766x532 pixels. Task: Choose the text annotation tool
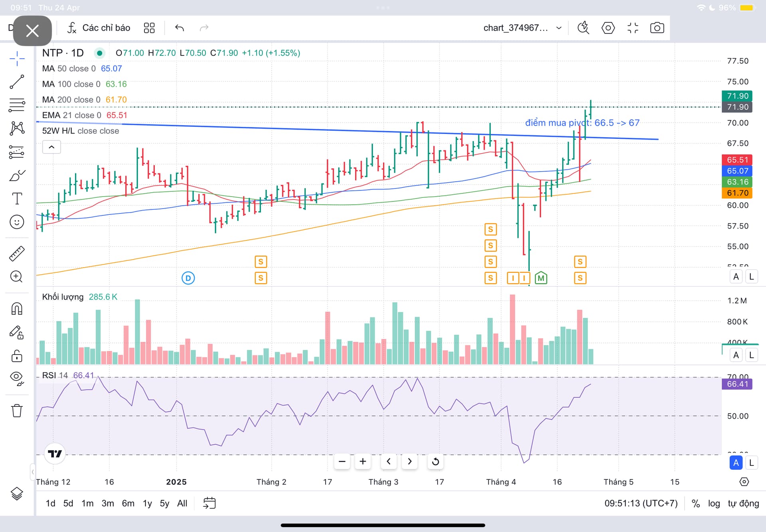(17, 199)
